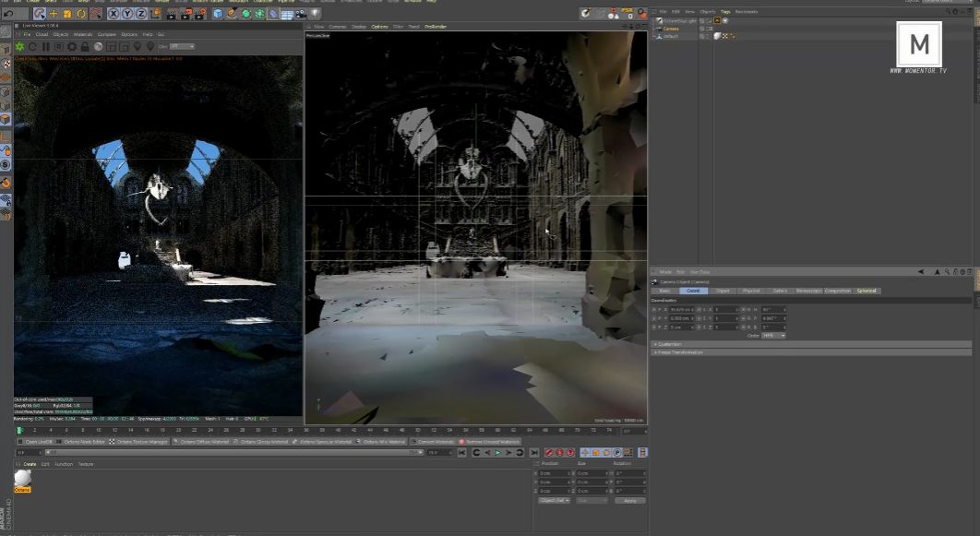Image resolution: width=980 pixels, height=536 pixels.
Task: Select Camera object in Object Manager
Action: click(x=671, y=29)
